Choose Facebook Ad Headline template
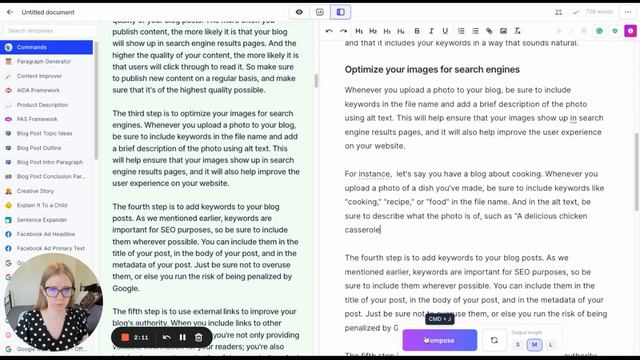The height and width of the screenshot is (360, 640). [47, 234]
